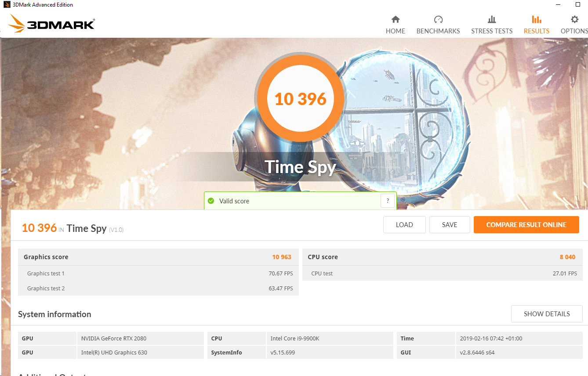The image size is (588, 376).
Task: Click the orange Results chart icon
Action: point(536,20)
